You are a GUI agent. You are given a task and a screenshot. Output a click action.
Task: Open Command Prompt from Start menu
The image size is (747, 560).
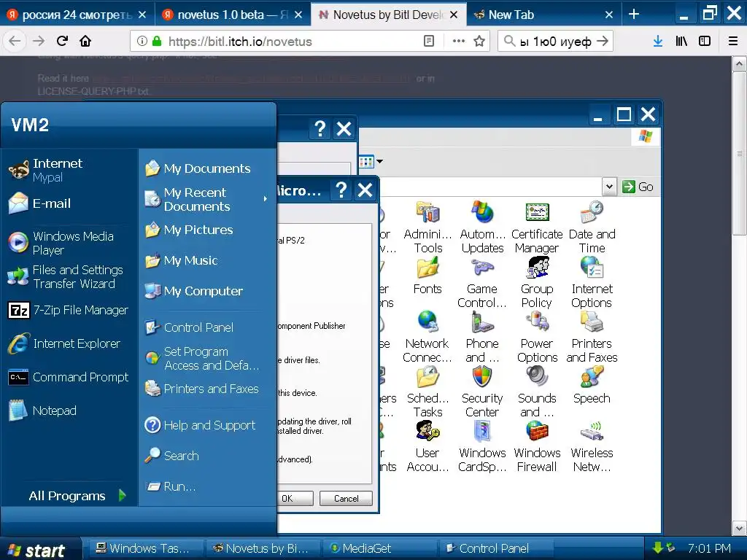pos(69,377)
